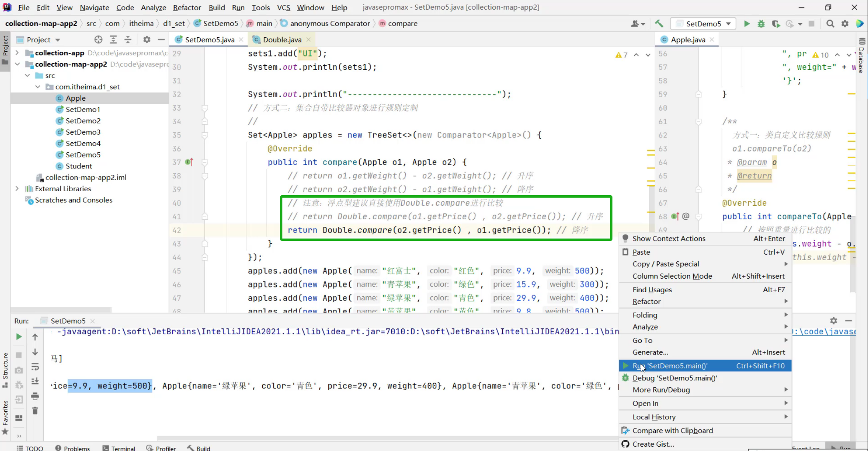Clear console with trash icon
This screenshot has height=451, width=868.
(x=35, y=411)
